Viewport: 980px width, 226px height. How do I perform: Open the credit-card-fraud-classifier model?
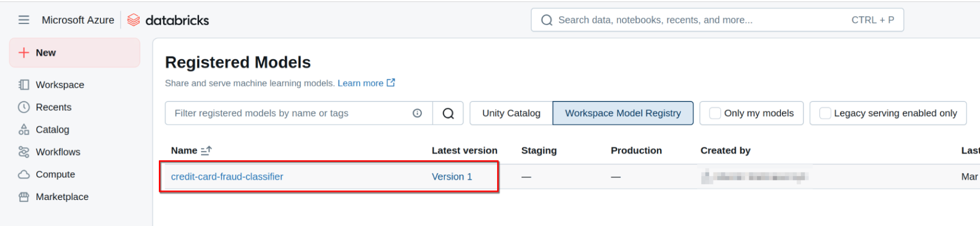click(x=227, y=176)
